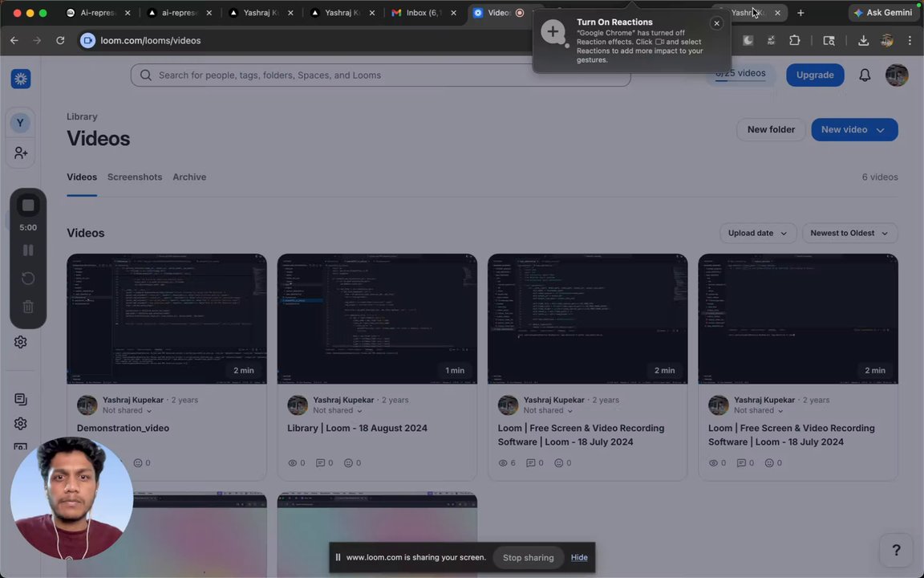This screenshot has height=578, width=924.
Task: Stop the recording with the square button
Action: click(28, 206)
